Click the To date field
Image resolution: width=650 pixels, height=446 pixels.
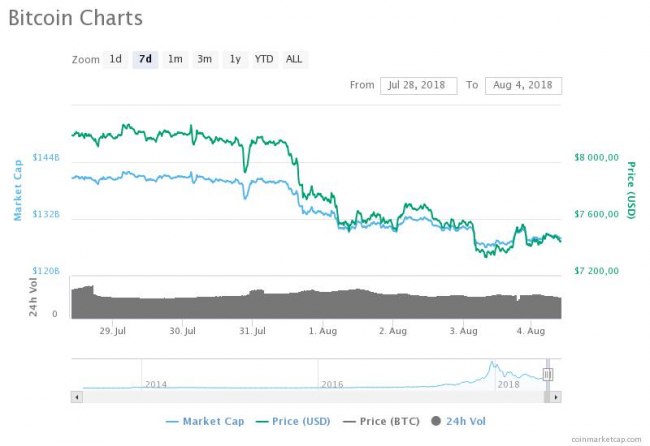(523, 85)
